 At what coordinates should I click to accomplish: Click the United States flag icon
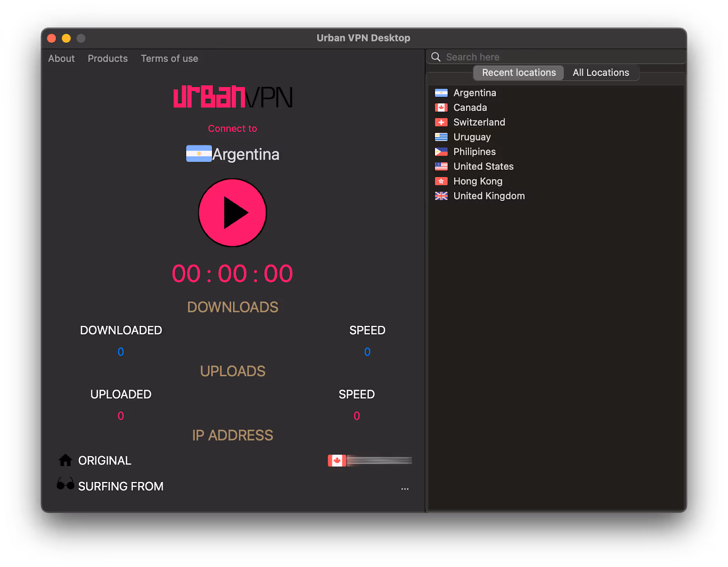[x=441, y=167]
